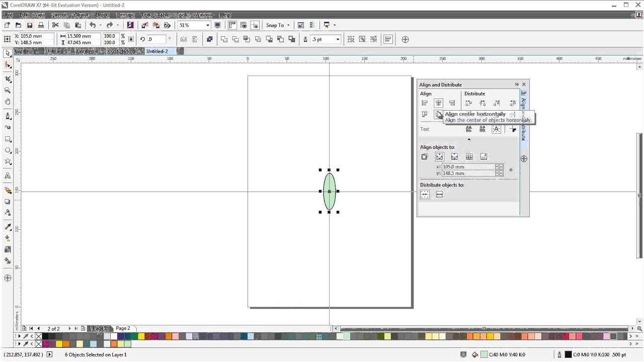
Task: Open the outline width .5 pt dropdown
Action: coord(338,39)
